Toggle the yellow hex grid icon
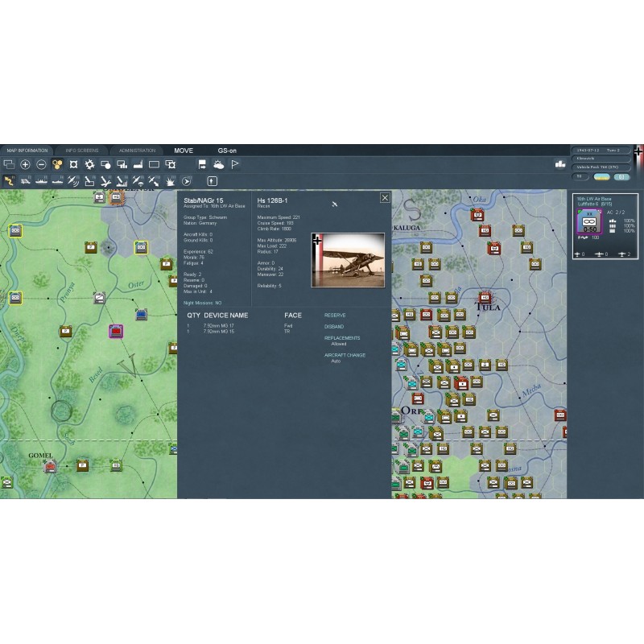Screen dimensions: 644x644 [x=57, y=164]
